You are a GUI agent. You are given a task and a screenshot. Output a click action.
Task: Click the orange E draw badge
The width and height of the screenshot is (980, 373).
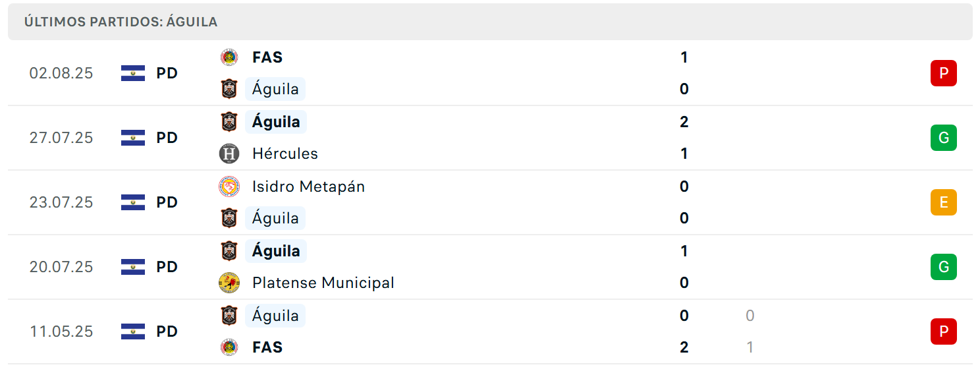coord(943,202)
